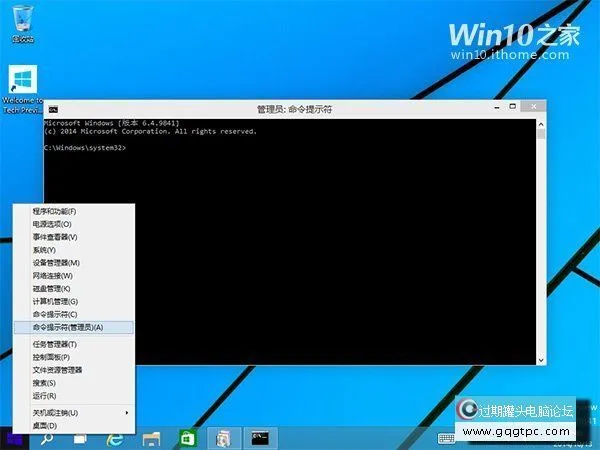Launch Internet Explorer from the taskbar
Viewport: 600px width, 450px height.
click(x=115, y=438)
